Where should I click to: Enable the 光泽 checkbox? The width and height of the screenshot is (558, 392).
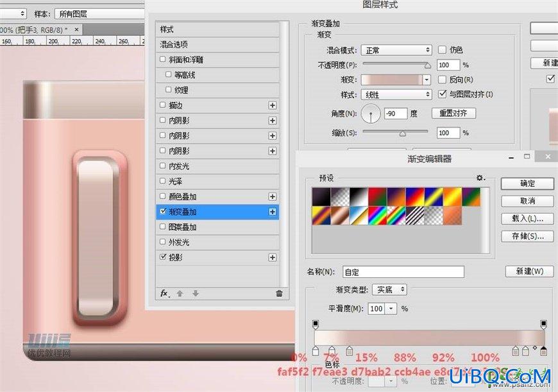pyautogui.click(x=163, y=181)
